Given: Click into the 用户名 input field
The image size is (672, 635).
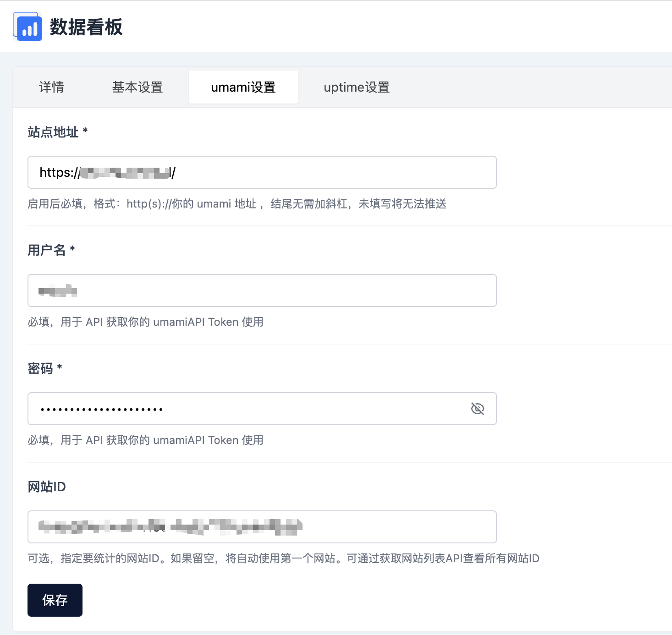Looking at the screenshot, I should tap(275, 290).
